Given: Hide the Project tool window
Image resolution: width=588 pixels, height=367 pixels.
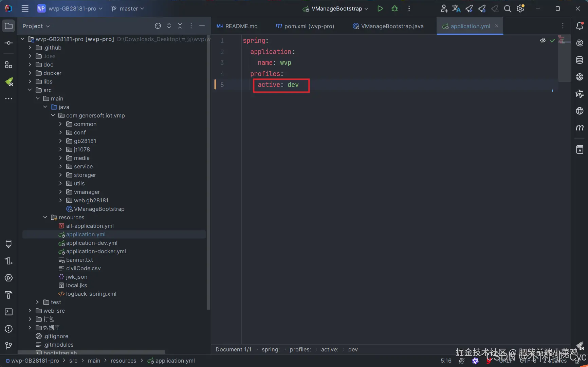Looking at the screenshot, I should (202, 26).
